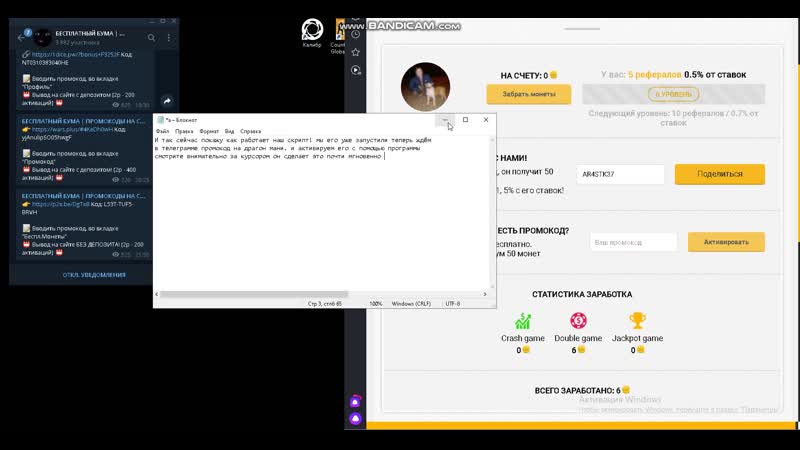
Task: Click the 5 рефералов link text
Action: click(655, 74)
